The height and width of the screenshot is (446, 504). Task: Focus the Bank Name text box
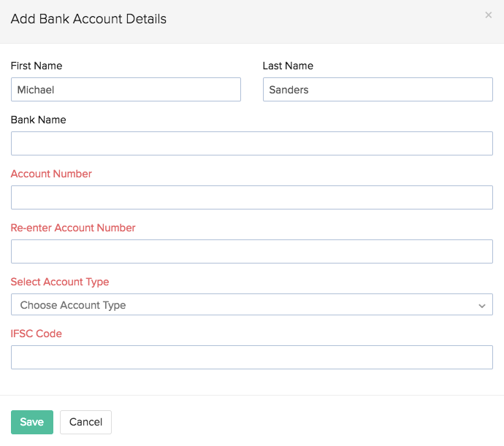coord(251,144)
